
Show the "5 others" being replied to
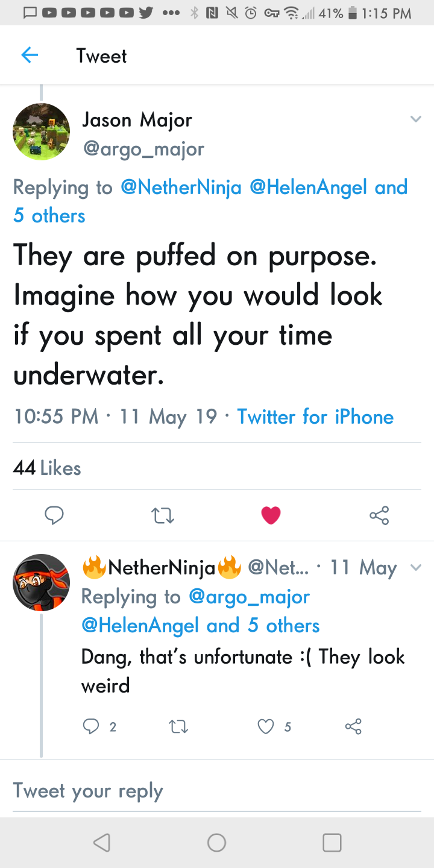(x=49, y=216)
